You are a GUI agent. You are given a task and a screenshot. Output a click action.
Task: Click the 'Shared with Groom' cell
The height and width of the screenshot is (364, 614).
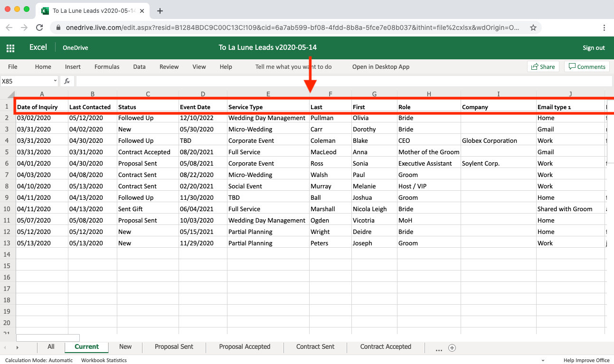pyautogui.click(x=570, y=209)
